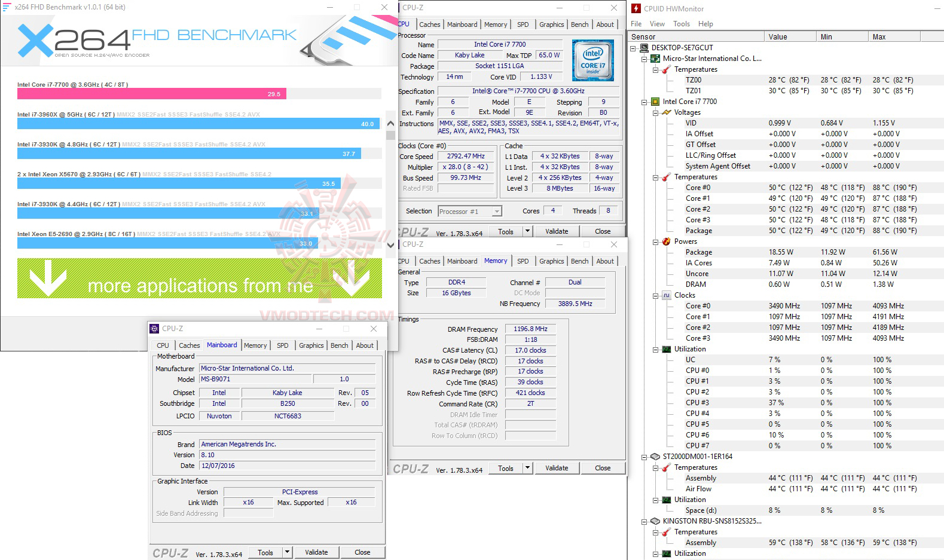The image size is (944, 560).
Task: Switch to the Graphics tab in the CPU-Z Mainboard window
Action: (311, 345)
